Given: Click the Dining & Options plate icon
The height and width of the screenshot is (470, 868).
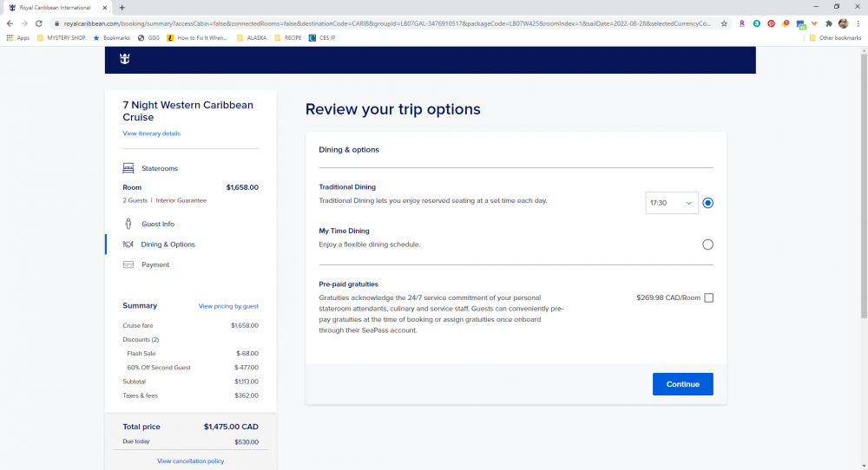Looking at the screenshot, I should [128, 245].
